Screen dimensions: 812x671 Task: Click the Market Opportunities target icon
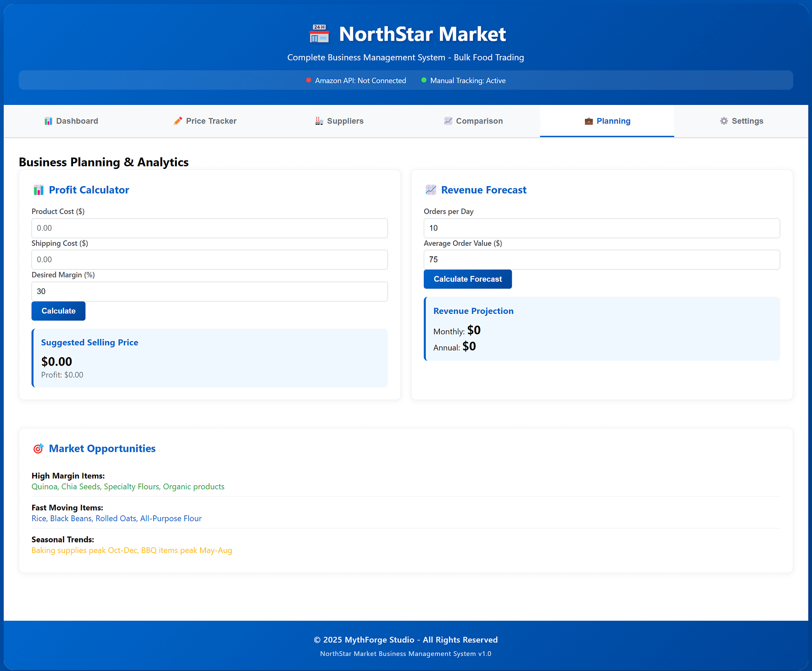coord(38,448)
